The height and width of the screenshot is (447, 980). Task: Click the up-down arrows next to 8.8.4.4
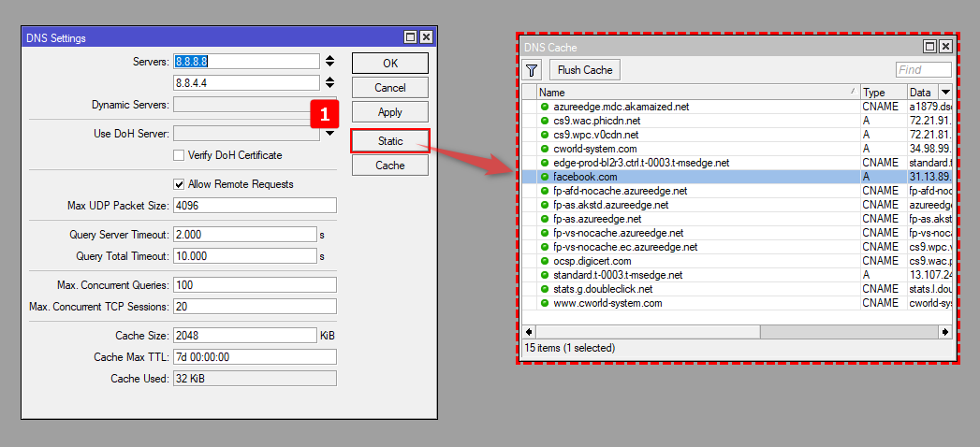(329, 82)
